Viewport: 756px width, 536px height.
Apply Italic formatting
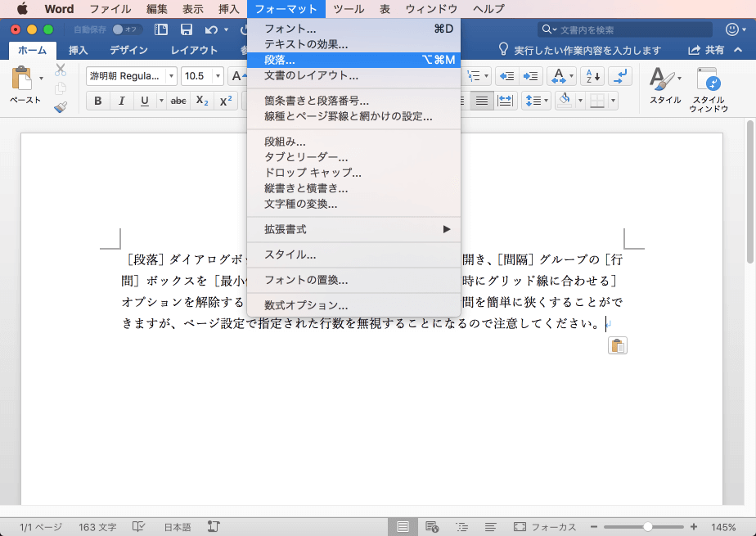(121, 101)
